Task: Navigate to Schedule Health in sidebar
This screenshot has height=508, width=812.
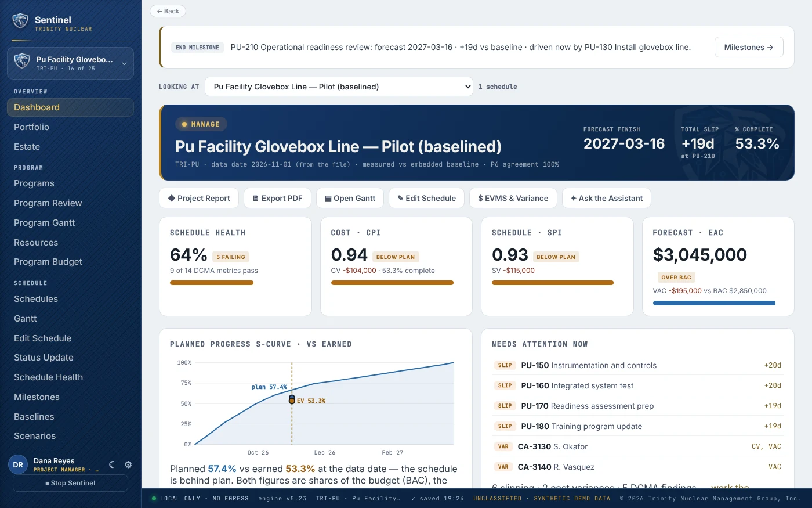Action: [x=70, y=377]
